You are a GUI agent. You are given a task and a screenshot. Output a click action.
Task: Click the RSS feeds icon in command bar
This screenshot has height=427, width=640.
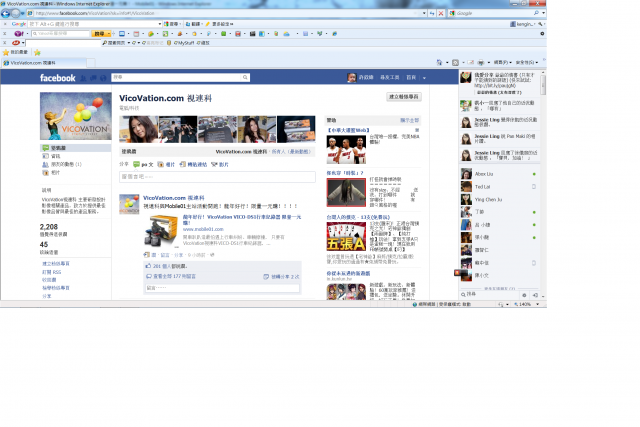click(x=456, y=62)
